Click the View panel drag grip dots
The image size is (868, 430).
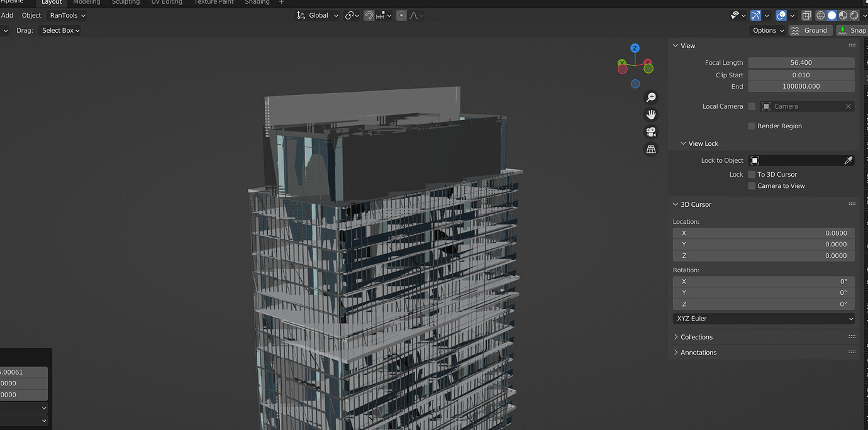(852, 45)
